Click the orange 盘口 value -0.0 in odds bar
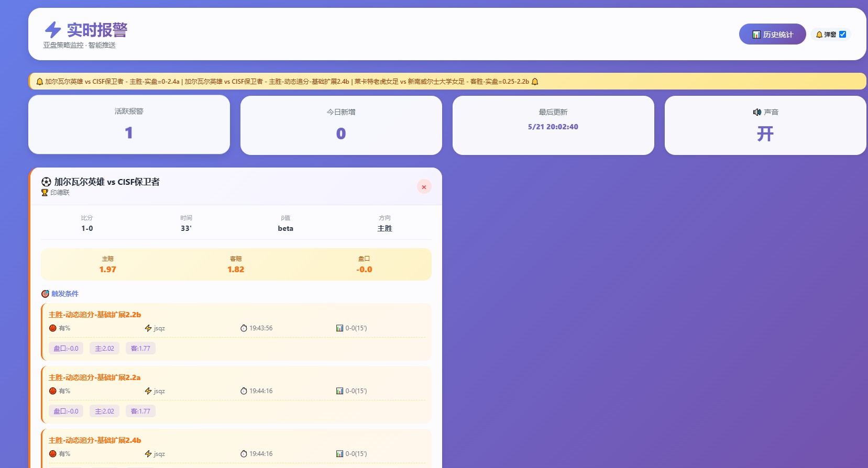 point(364,270)
